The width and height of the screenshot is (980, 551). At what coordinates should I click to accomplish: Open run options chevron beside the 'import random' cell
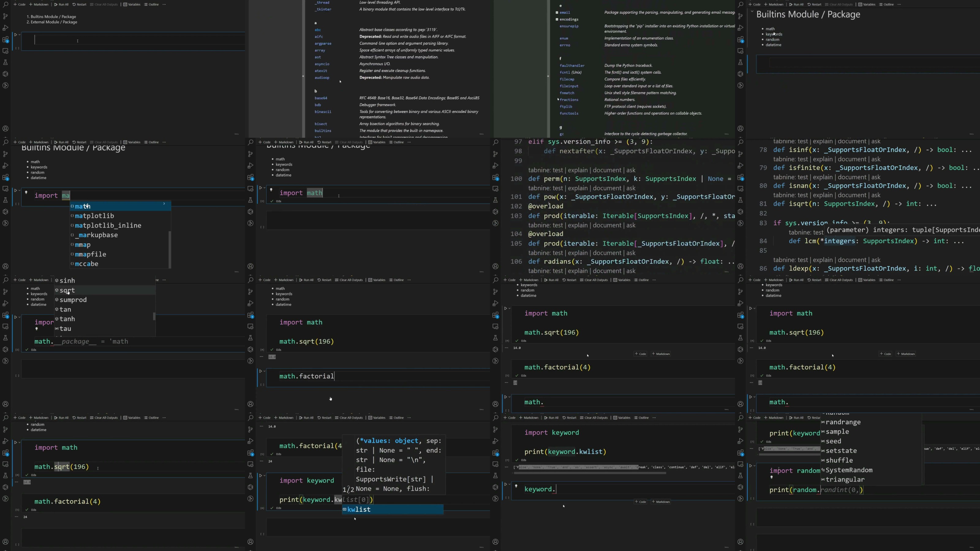[x=754, y=465]
